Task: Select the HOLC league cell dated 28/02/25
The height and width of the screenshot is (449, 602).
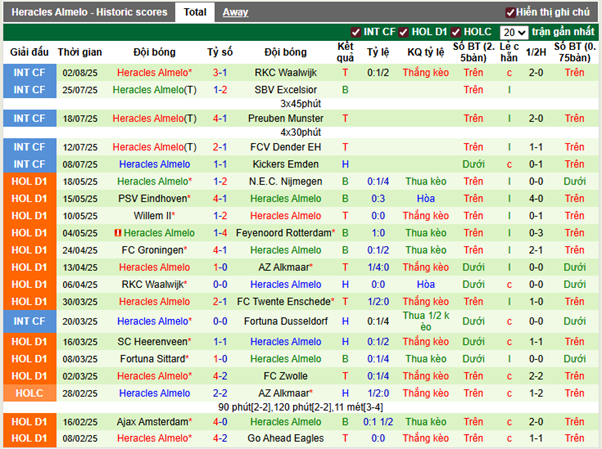Action: 30,393
